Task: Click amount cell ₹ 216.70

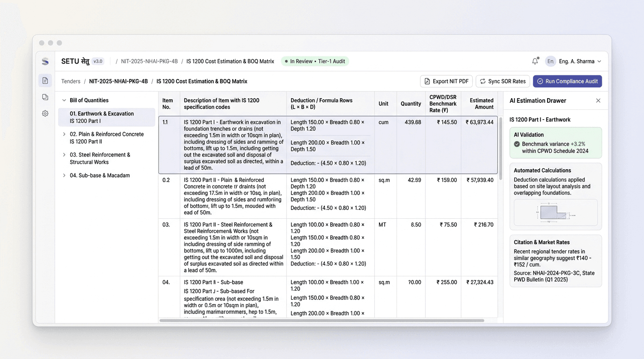Action: click(483, 225)
